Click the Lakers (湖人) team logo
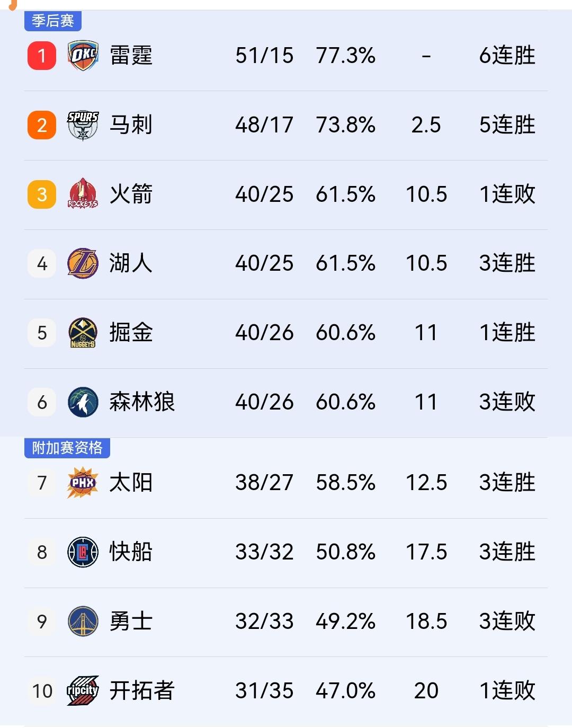Image resolution: width=572 pixels, height=728 pixels. click(x=82, y=263)
